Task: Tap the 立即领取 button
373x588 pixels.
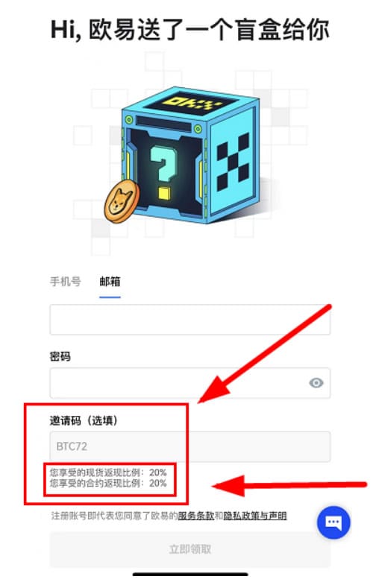Action: tap(190, 549)
